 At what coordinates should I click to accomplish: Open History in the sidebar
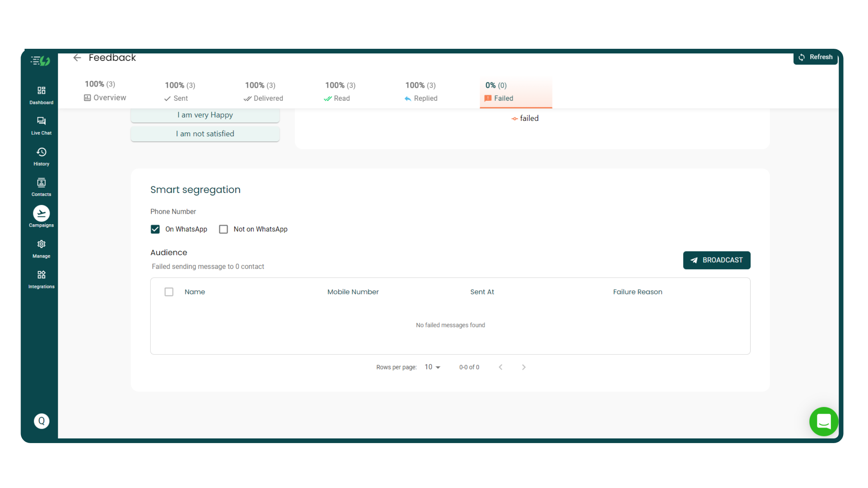click(x=41, y=157)
